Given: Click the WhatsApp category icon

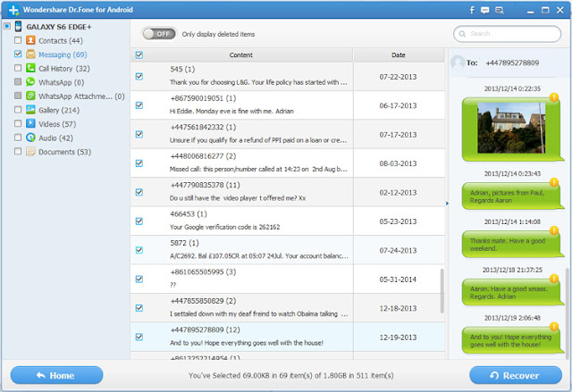Looking at the screenshot, I should (30, 82).
